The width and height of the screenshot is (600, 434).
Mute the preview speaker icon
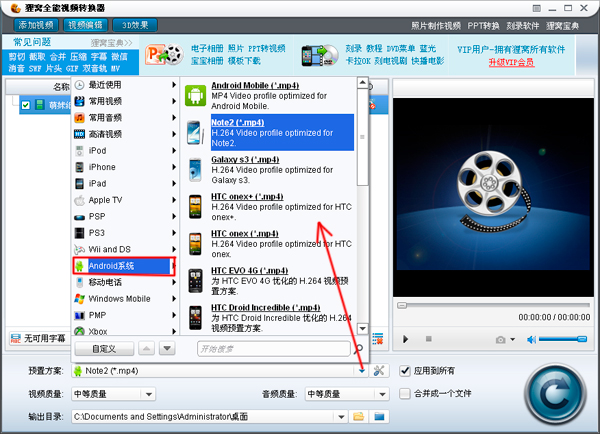(x=531, y=339)
